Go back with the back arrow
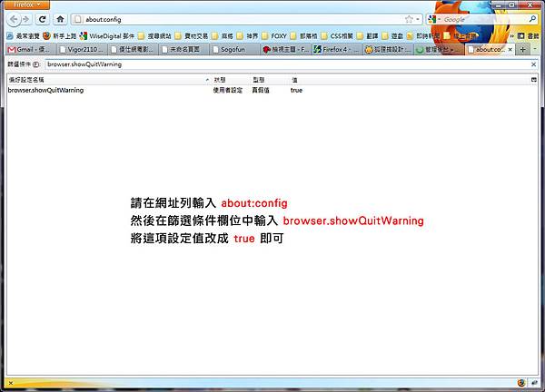The height and width of the screenshot is (392, 545). coord(14,19)
